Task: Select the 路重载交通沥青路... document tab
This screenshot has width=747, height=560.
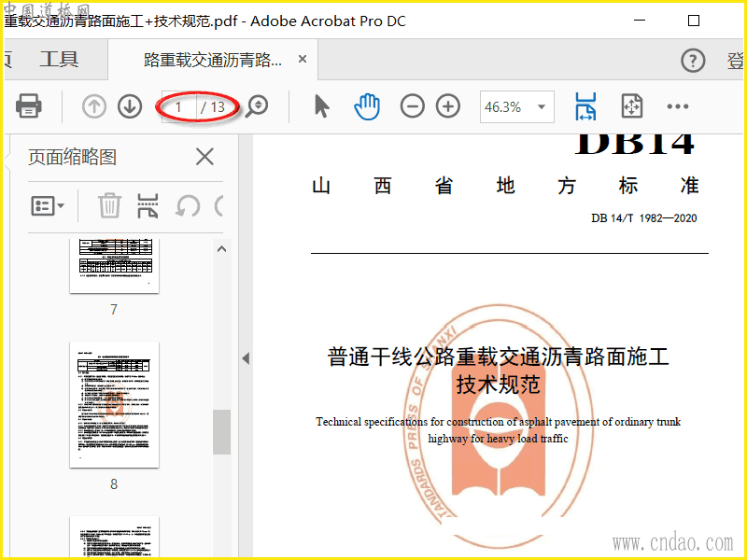Action: coord(213,60)
